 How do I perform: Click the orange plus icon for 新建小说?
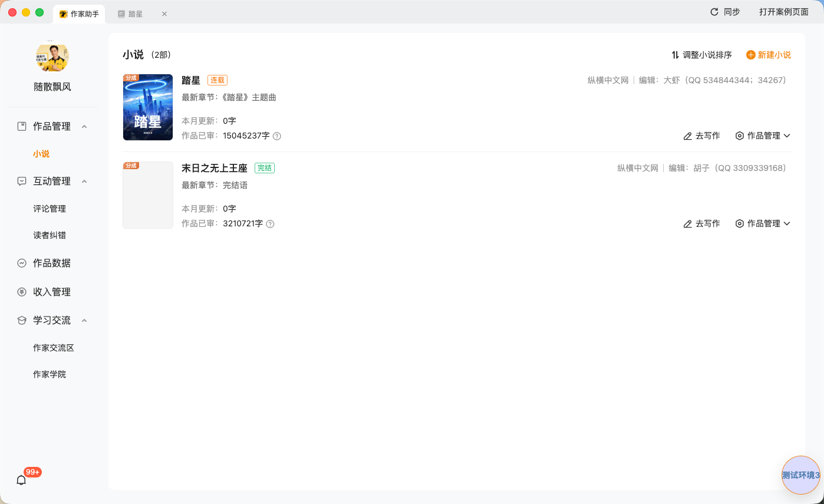pos(751,55)
